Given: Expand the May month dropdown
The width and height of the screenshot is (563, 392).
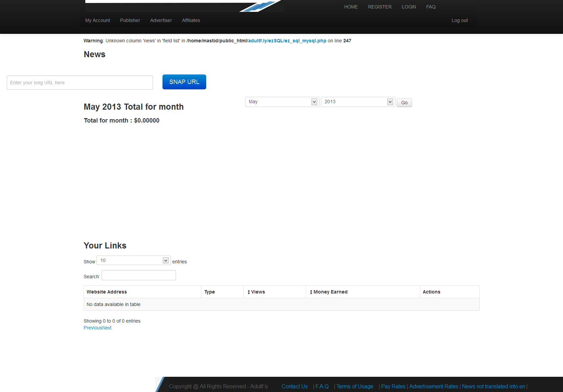Looking at the screenshot, I should [x=282, y=102].
